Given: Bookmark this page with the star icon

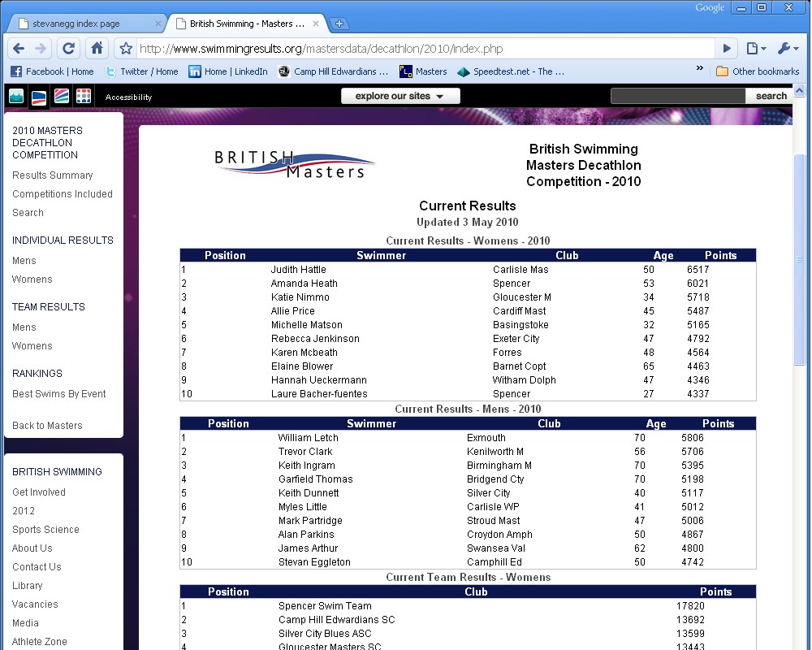Looking at the screenshot, I should pyautogui.click(x=126, y=49).
